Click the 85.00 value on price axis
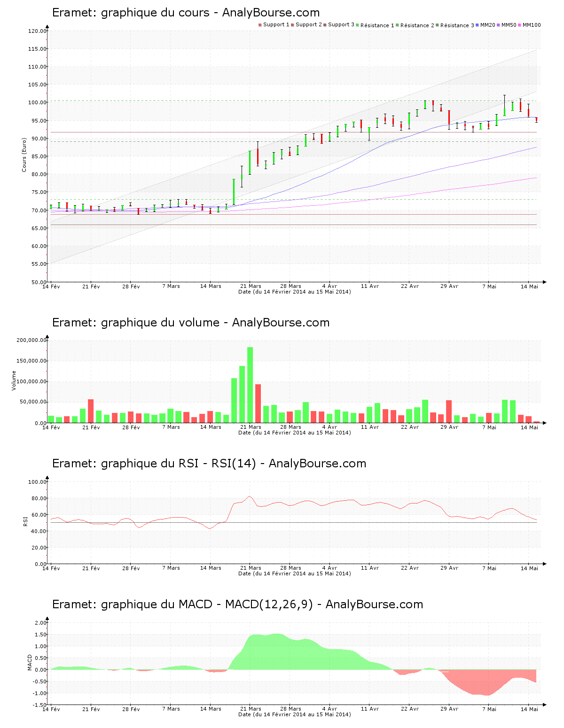This screenshot has width=564, height=728. pos(39,156)
